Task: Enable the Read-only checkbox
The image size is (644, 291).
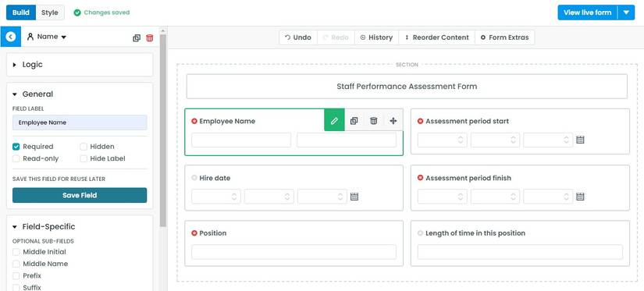Action: click(x=16, y=158)
